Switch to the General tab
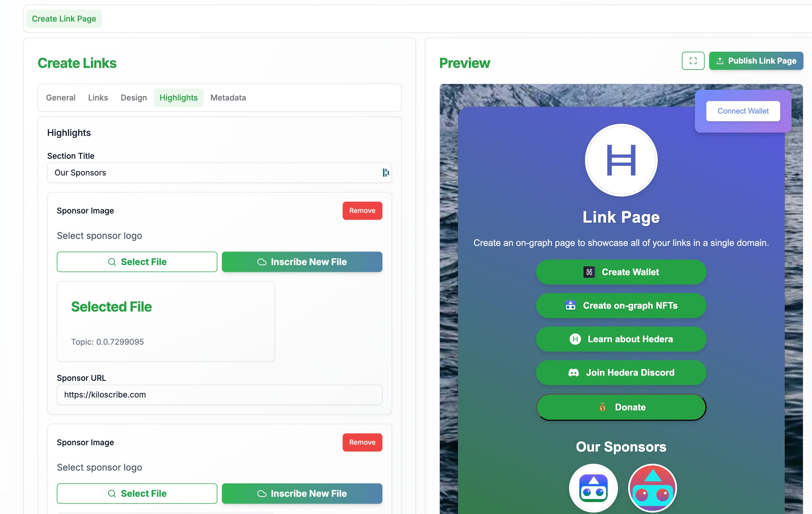 61,98
